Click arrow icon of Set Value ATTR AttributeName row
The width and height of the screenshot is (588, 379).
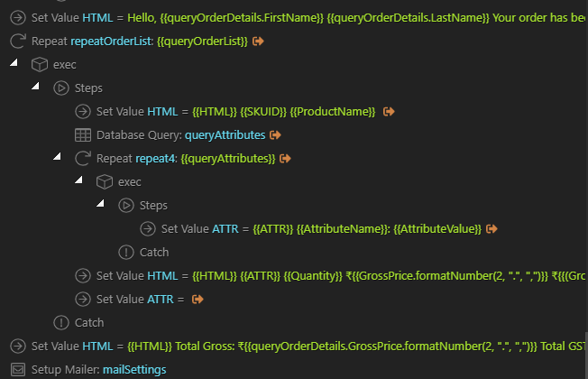click(148, 229)
